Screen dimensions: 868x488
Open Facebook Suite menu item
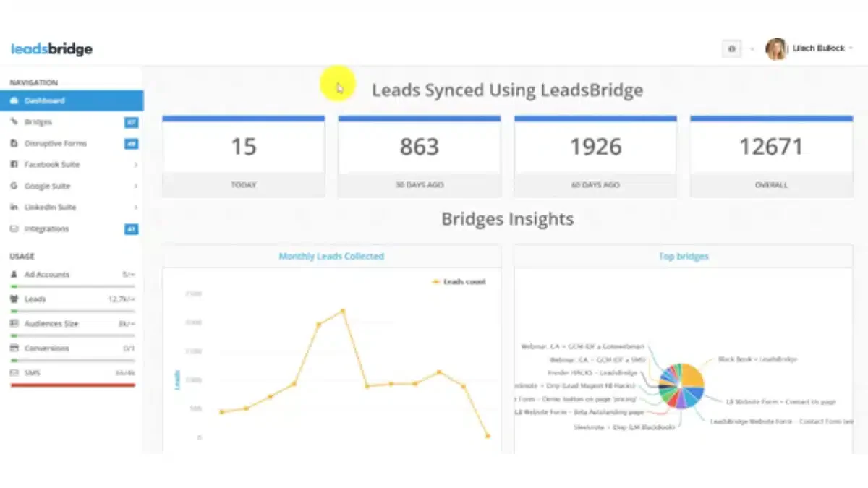click(x=72, y=164)
